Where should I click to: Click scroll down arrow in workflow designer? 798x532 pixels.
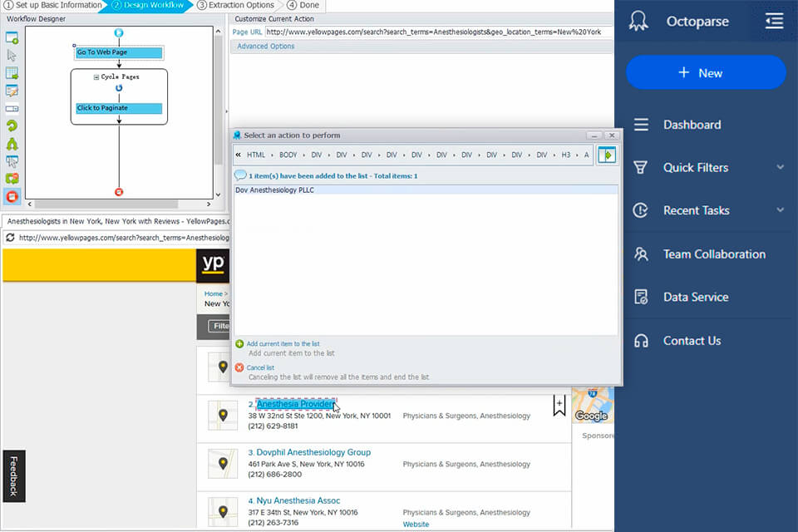coord(219,195)
